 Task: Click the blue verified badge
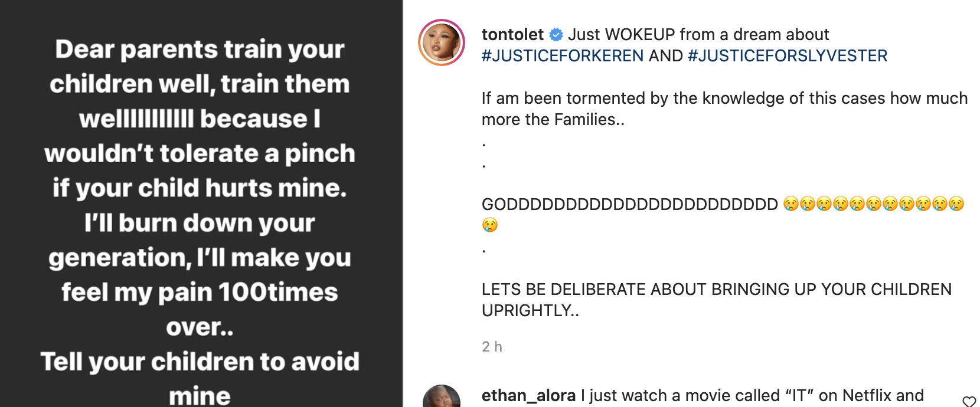[x=556, y=35]
